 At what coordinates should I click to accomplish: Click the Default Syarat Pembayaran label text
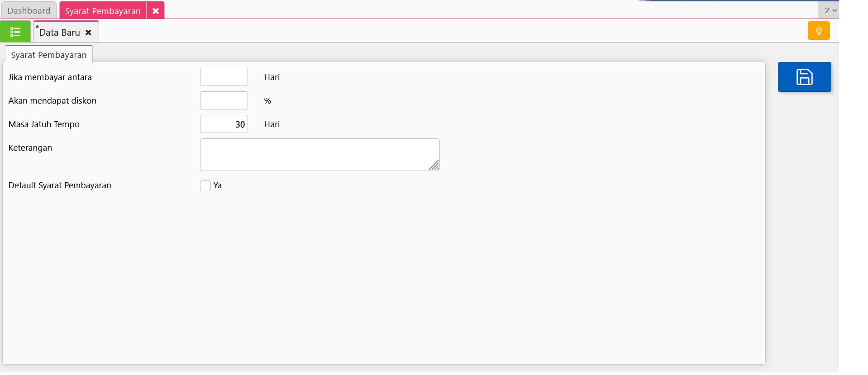tap(60, 185)
